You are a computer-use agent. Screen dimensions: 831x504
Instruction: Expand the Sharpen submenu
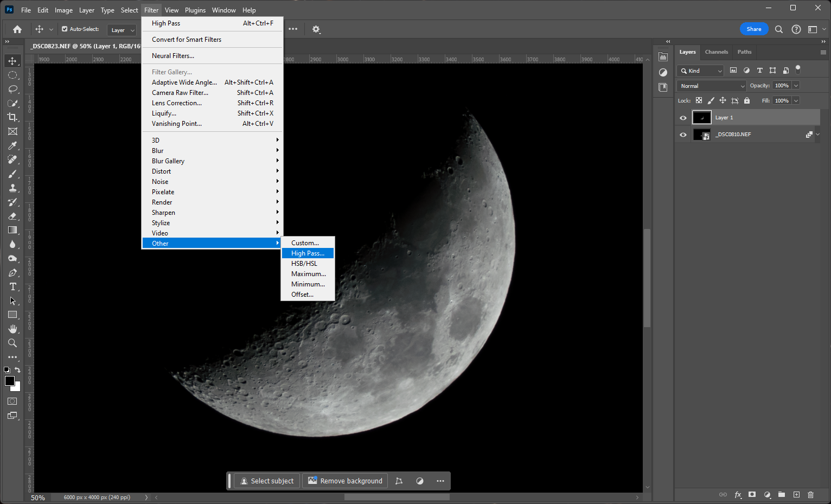pyautogui.click(x=212, y=213)
